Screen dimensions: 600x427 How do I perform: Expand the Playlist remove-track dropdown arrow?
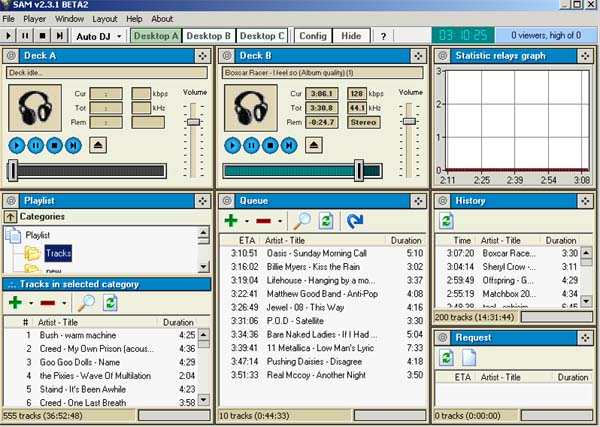pyautogui.click(x=64, y=303)
